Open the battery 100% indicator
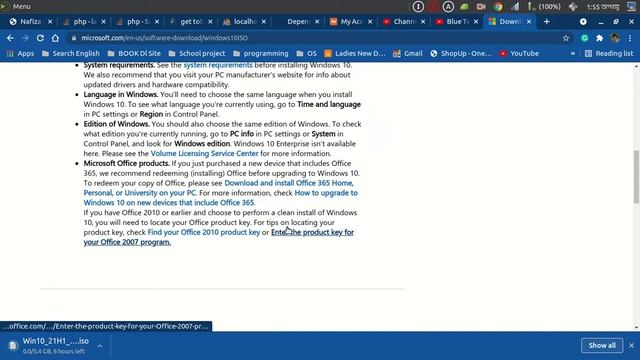Image resolution: width=640 pixels, height=360 pixels. click(544, 7)
